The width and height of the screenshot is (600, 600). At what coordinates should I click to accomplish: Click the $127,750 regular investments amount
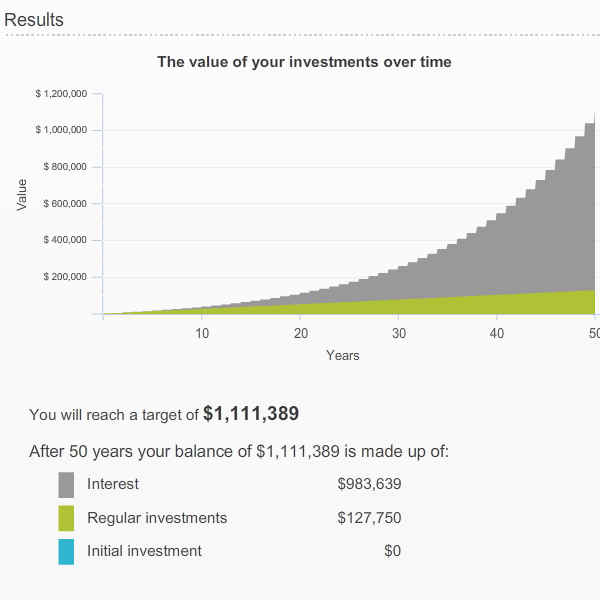tap(369, 518)
